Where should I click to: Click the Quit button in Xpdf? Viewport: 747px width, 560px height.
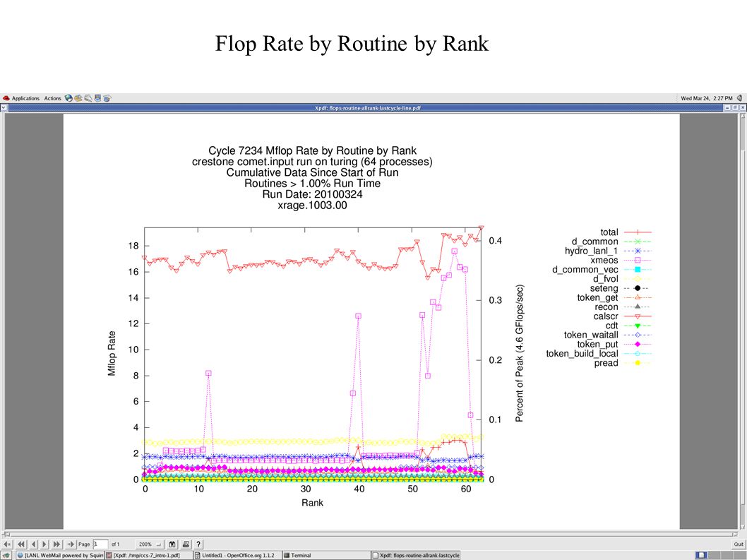[739, 544]
